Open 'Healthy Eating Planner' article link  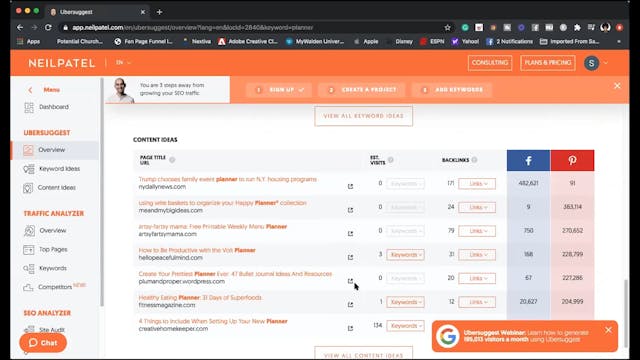[200, 298]
